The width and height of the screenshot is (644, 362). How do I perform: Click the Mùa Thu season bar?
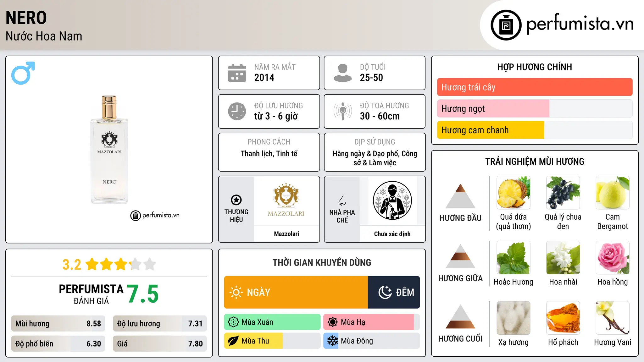[272, 341]
